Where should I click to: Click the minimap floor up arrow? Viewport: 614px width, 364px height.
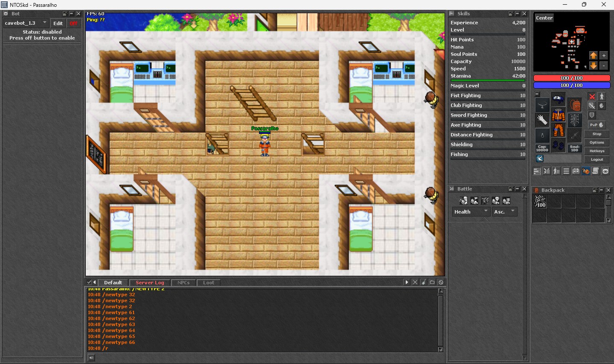tap(593, 55)
